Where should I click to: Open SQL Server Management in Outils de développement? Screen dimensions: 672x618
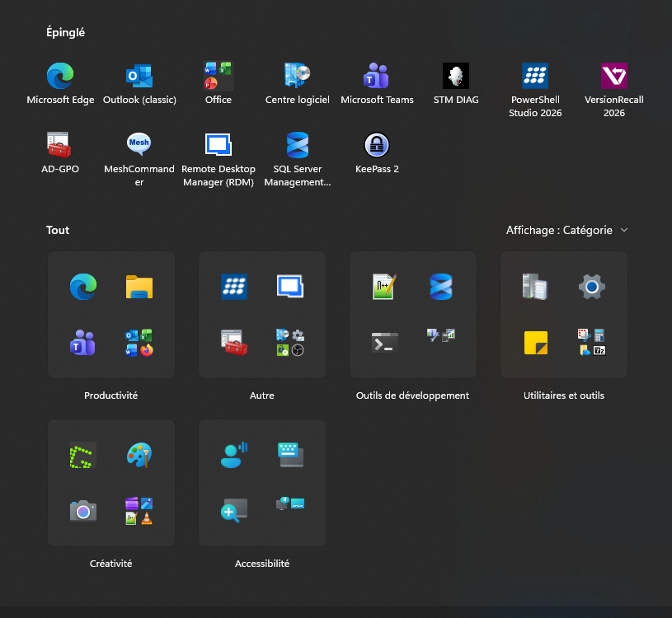(x=441, y=287)
